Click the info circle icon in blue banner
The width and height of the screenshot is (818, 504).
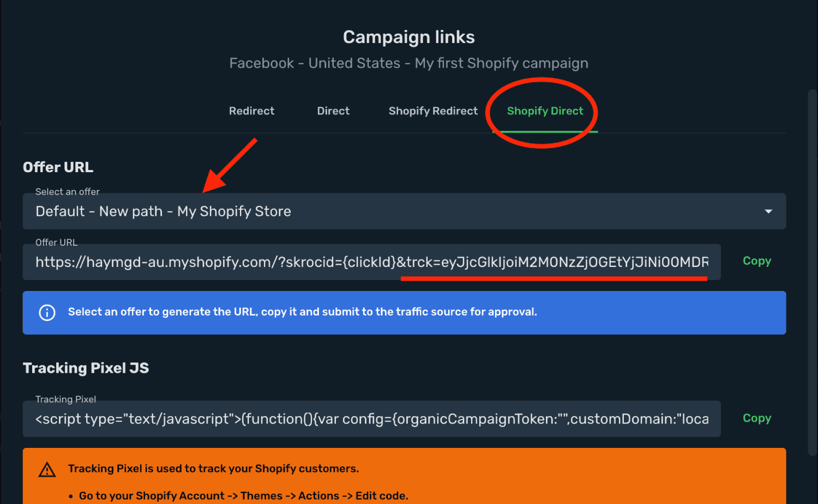tap(47, 313)
